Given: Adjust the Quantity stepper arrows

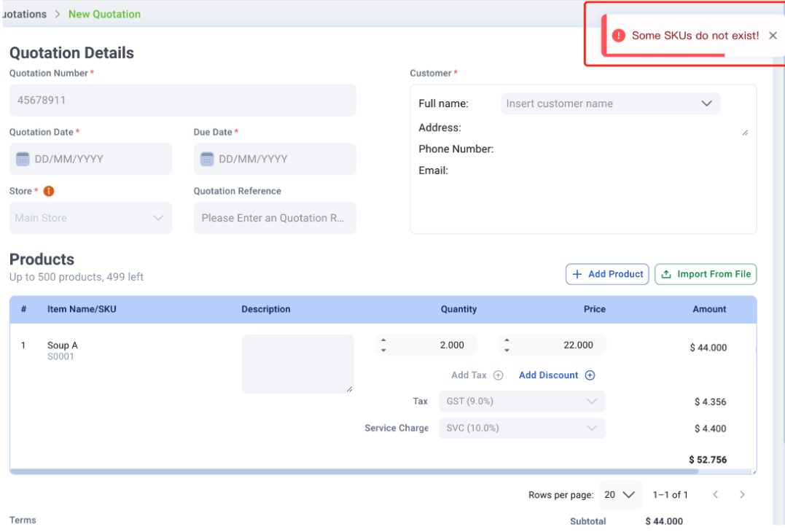Looking at the screenshot, I should [383, 345].
